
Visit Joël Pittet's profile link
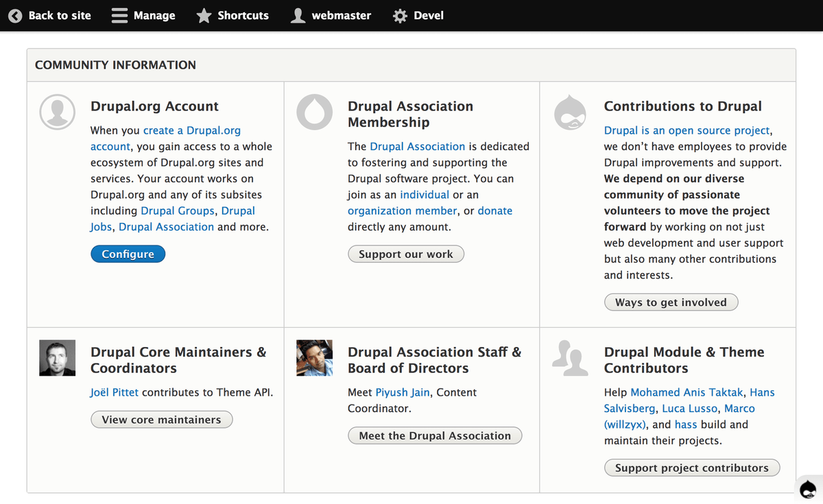tap(115, 392)
